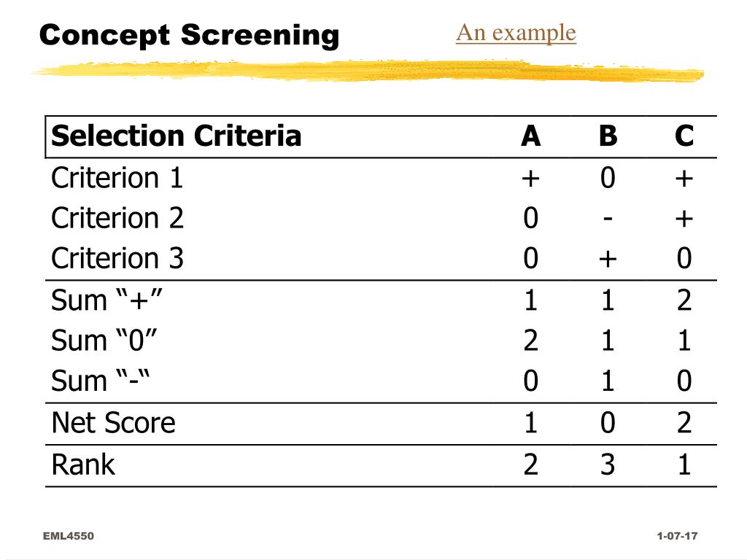The height and width of the screenshot is (560, 747).
Task: Select the Criterion 3 row label
Action: pyautogui.click(x=117, y=259)
